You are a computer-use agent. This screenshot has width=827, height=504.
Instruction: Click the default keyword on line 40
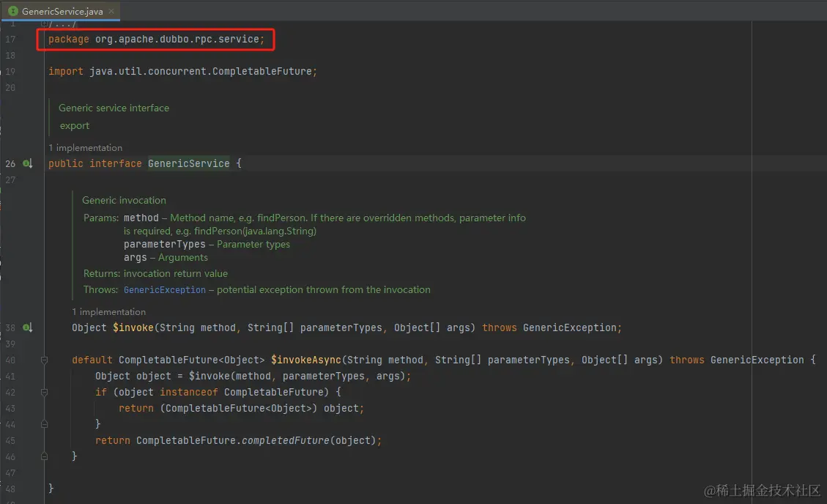[92, 360]
